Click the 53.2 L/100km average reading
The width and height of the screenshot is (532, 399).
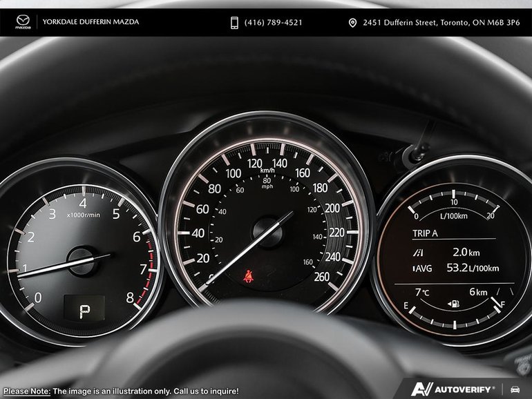pos(474,268)
